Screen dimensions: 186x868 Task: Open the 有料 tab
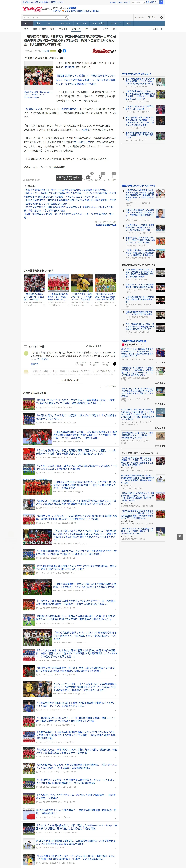point(128,23)
